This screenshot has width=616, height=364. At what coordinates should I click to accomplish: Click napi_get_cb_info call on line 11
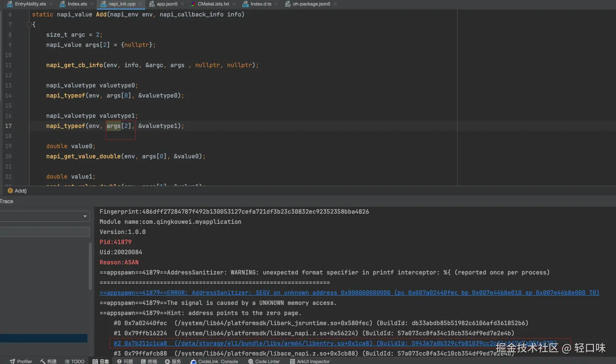(74, 65)
